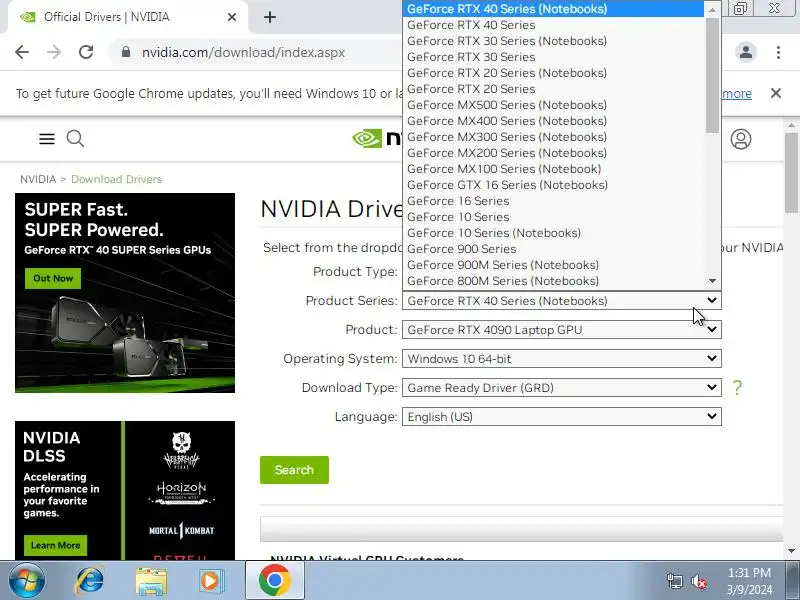Open the Operating System dropdown
The height and width of the screenshot is (600, 800).
561,359
